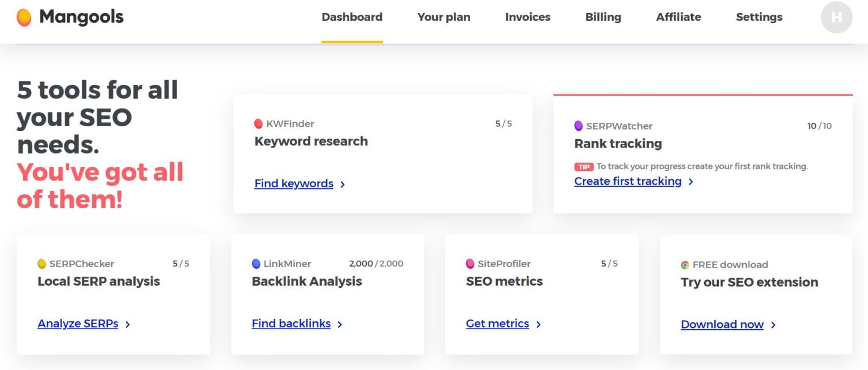The image size is (868, 370).
Task: Open the Settings tab
Action: [759, 18]
